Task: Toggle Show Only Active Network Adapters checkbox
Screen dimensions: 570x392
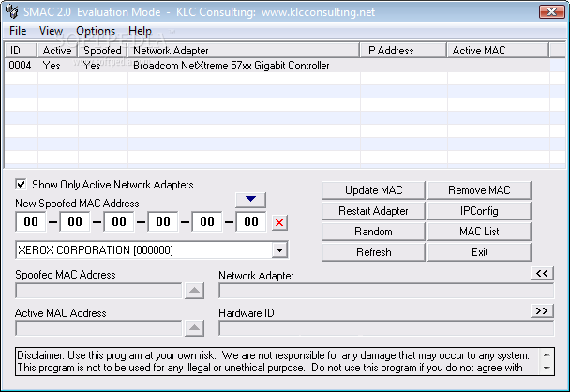Action: pyautogui.click(x=21, y=184)
